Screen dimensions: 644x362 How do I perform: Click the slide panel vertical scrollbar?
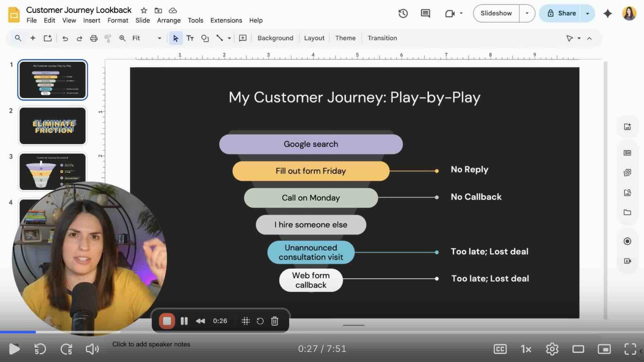[x=605, y=190]
